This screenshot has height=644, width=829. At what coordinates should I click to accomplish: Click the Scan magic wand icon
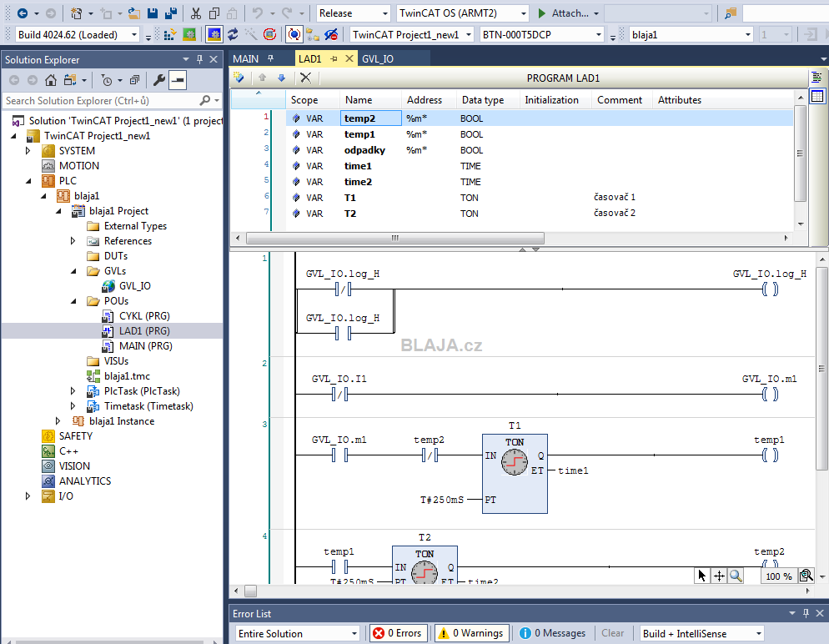[x=250, y=35]
